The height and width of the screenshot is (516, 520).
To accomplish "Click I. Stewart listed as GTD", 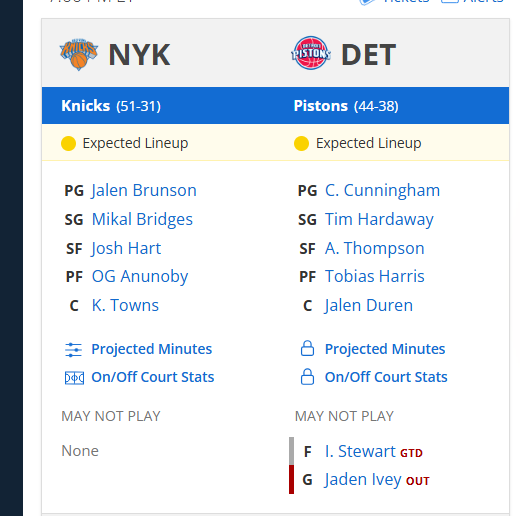I will click(360, 451).
